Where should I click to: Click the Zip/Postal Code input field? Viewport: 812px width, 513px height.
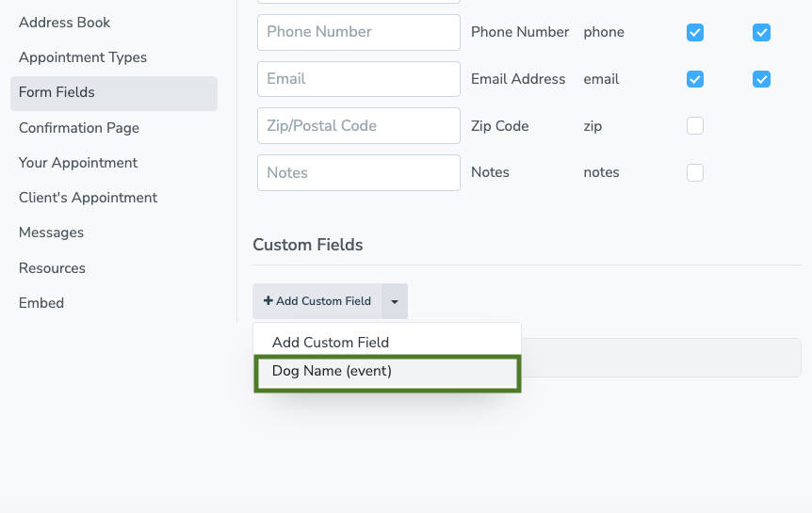click(x=358, y=125)
